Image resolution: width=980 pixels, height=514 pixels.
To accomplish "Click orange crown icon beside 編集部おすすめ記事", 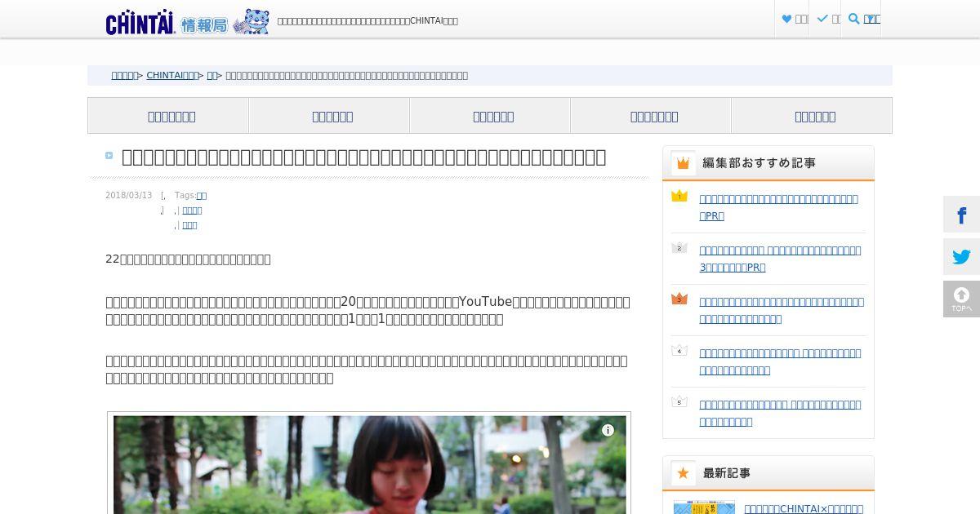I will click(x=684, y=163).
